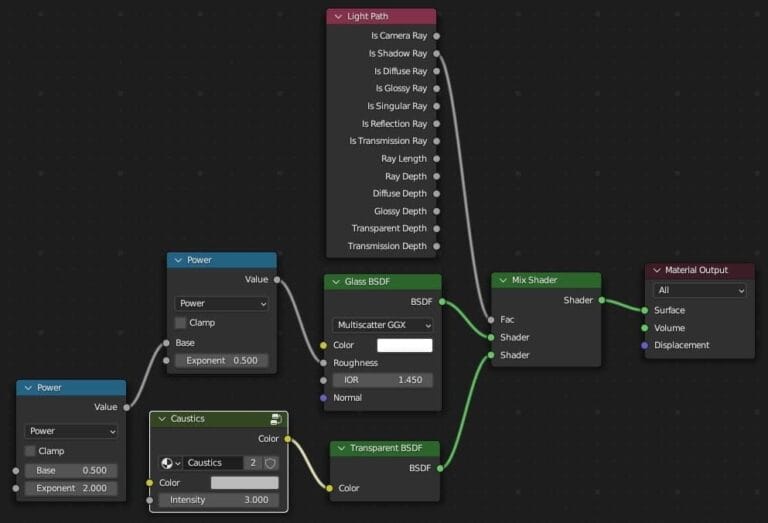This screenshot has width=768, height=523.
Task: Collapse the Material Output node
Action: tap(657, 270)
